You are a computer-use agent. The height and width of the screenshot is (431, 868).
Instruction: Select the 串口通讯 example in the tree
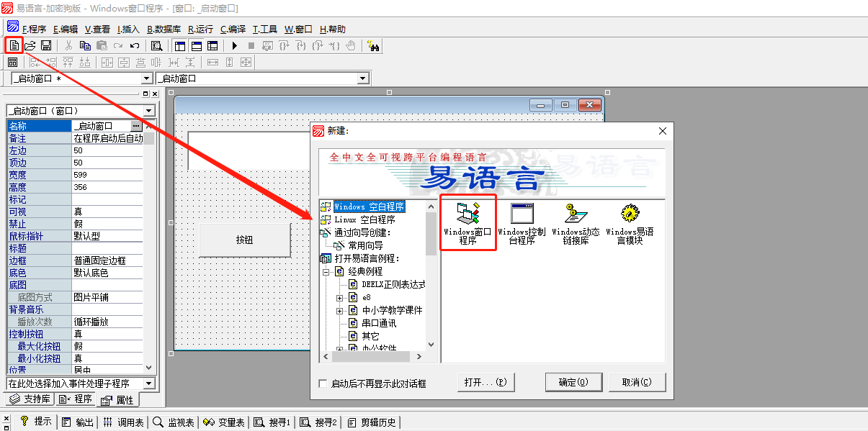[378, 322]
